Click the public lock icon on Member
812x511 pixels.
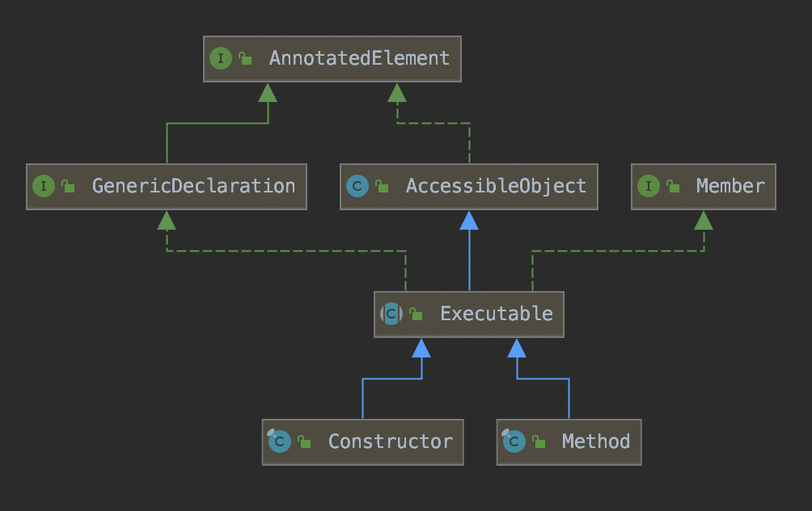pyautogui.click(x=673, y=187)
